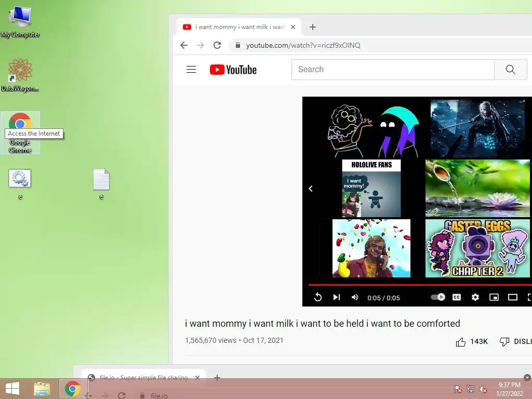Click the video title text

click(322, 323)
